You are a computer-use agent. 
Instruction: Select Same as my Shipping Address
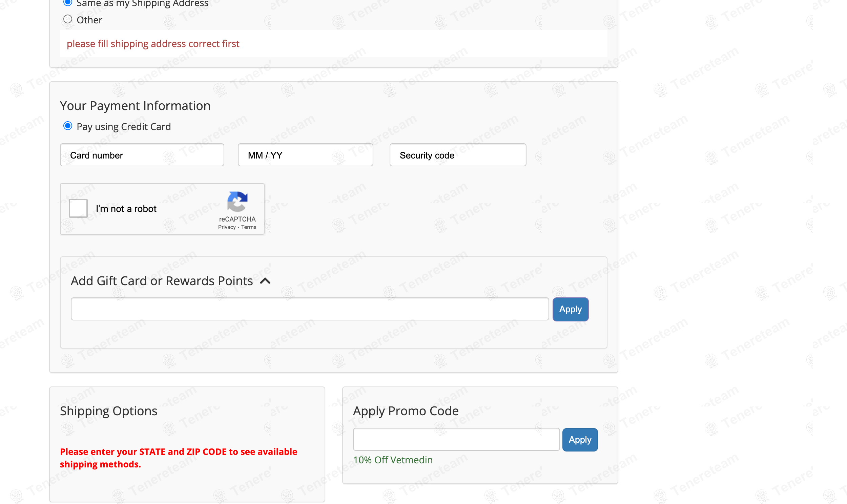point(68,3)
